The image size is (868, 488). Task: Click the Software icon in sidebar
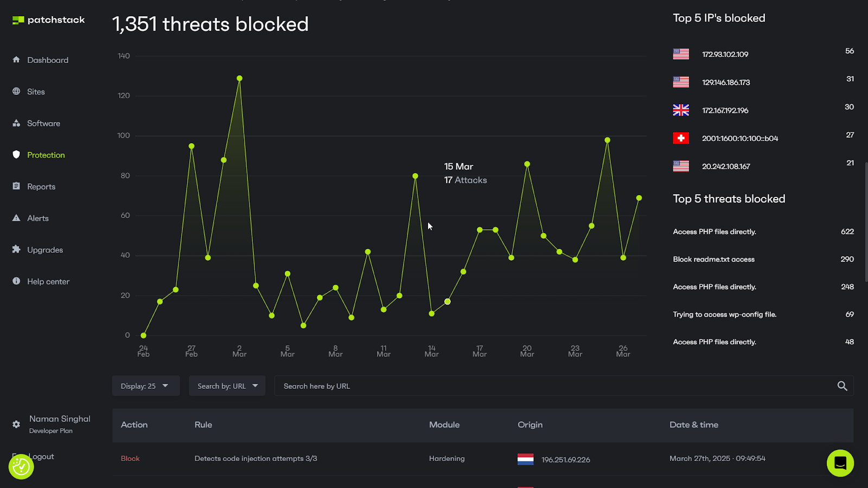pos(16,123)
